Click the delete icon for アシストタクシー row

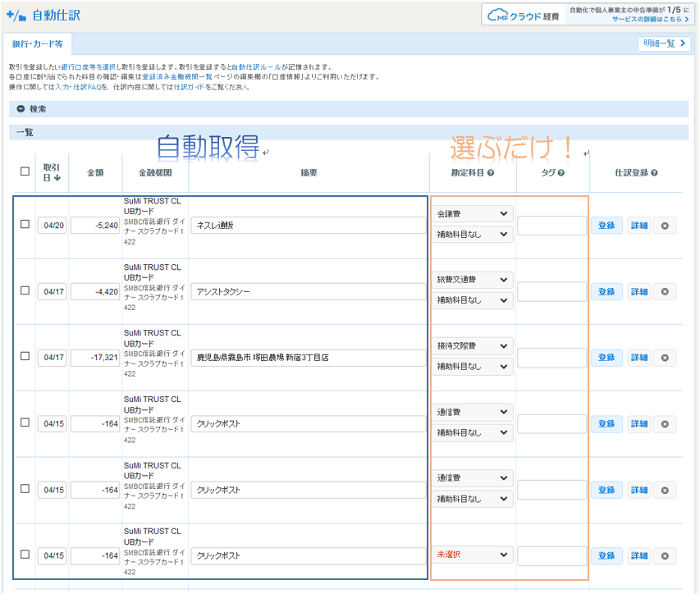click(x=665, y=291)
